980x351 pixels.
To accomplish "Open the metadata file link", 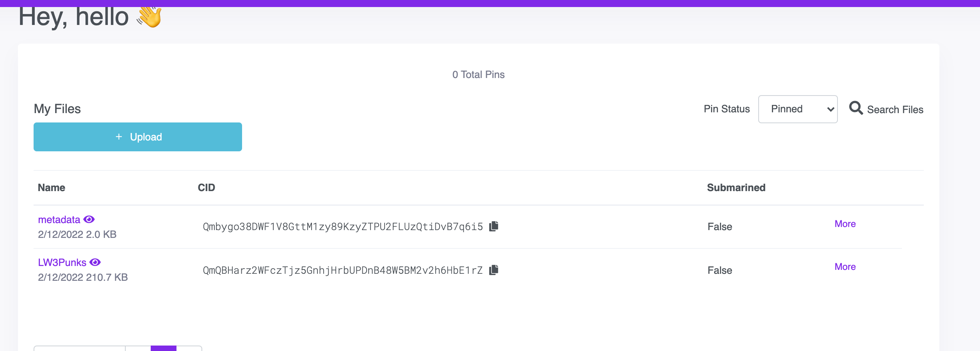I will 59,219.
